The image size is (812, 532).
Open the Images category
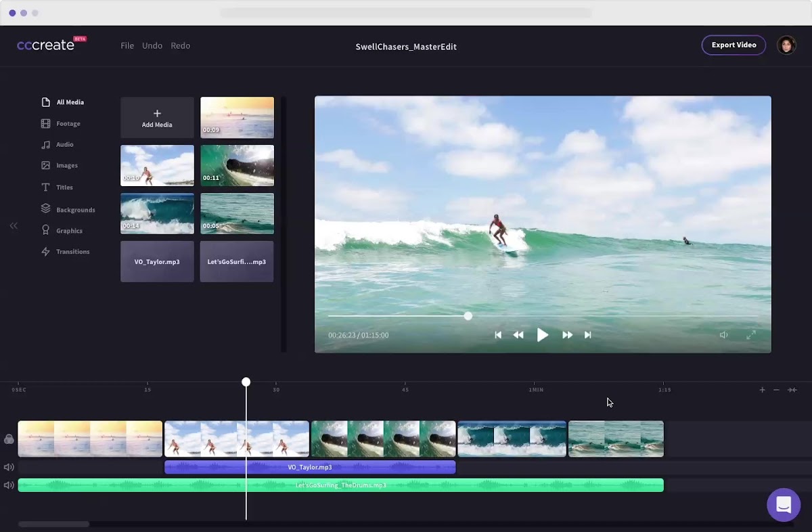point(60,166)
